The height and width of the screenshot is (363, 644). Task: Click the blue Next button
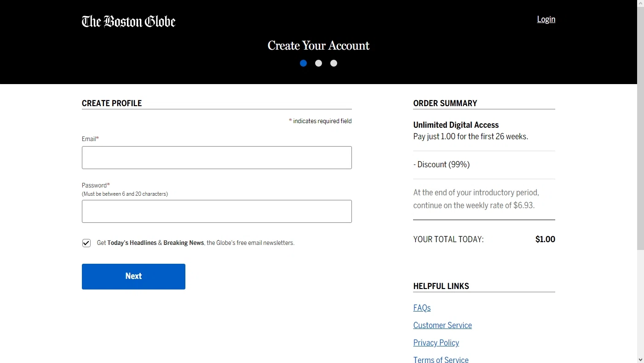[x=133, y=277]
